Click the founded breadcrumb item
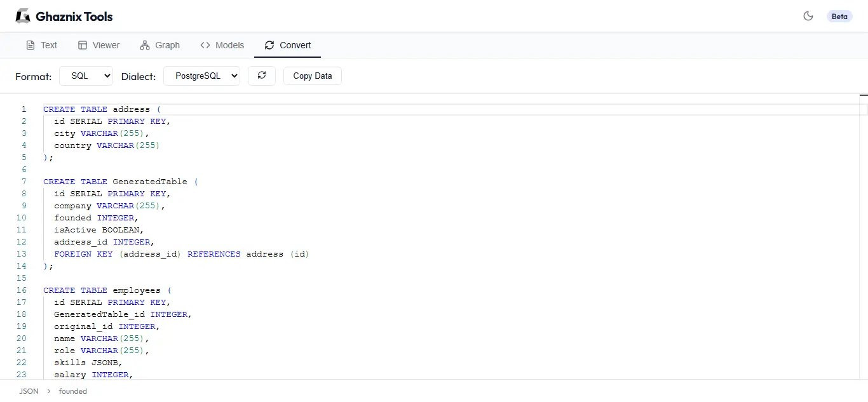 pyautogui.click(x=72, y=391)
